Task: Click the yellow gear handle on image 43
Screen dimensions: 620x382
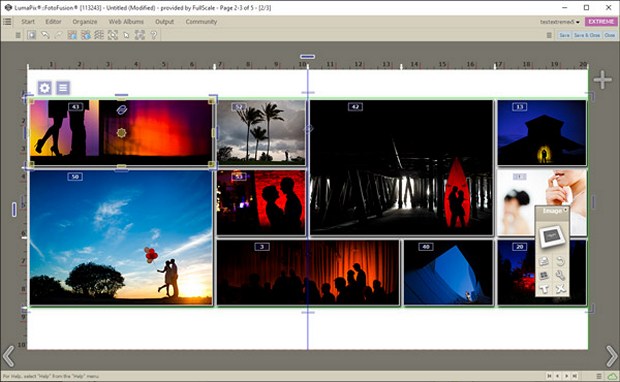Action: [x=121, y=133]
